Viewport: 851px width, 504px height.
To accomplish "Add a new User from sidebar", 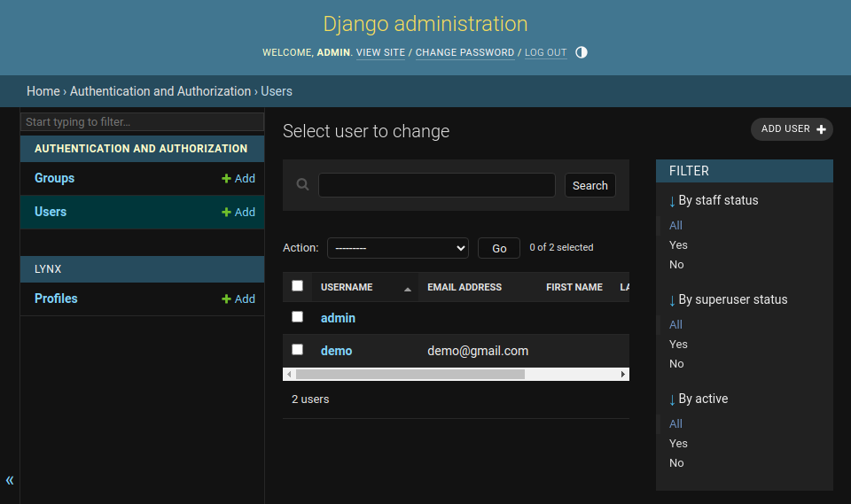I will click(x=238, y=212).
